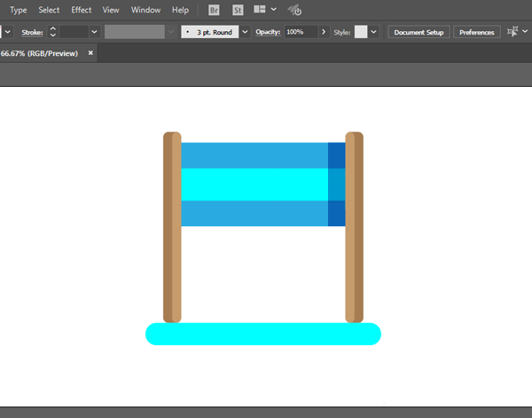Open the graphic Style dropdown arrow
This screenshot has height=418, width=532.
pyautogui.click(x=374, y=32)
